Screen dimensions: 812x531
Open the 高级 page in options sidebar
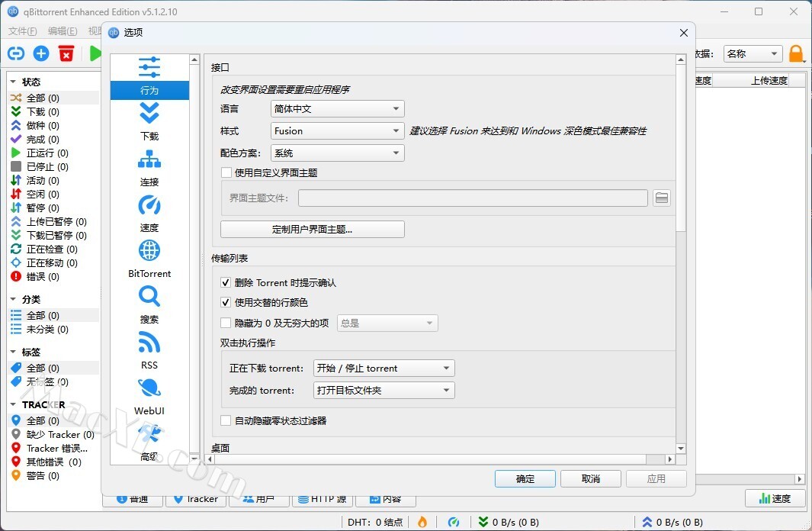point(149,442)
